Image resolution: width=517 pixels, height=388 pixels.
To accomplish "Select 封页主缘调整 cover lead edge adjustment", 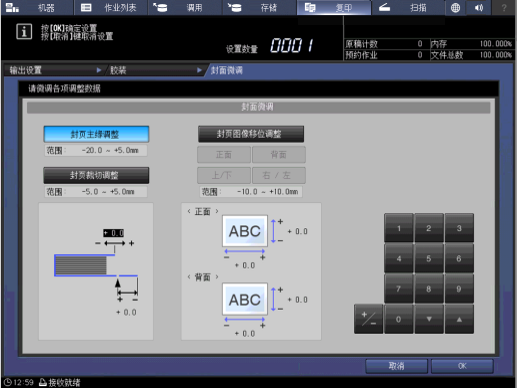I will click(96, 134).
